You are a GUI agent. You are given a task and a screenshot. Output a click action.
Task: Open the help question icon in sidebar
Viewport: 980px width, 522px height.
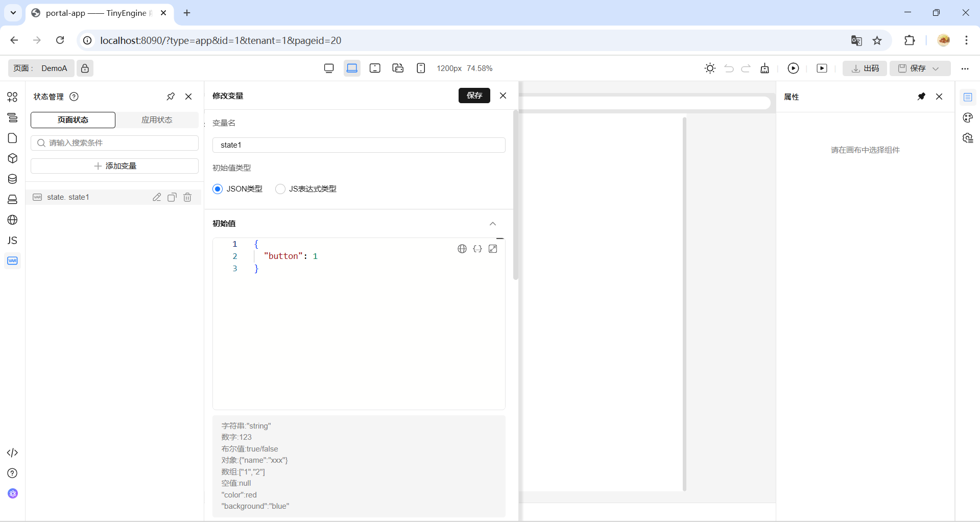tap(12, 473)
